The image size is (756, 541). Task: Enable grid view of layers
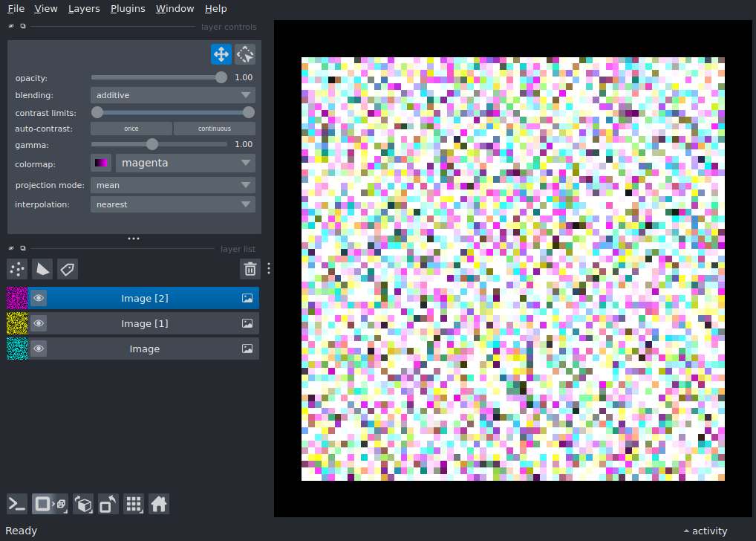point(134,504)
